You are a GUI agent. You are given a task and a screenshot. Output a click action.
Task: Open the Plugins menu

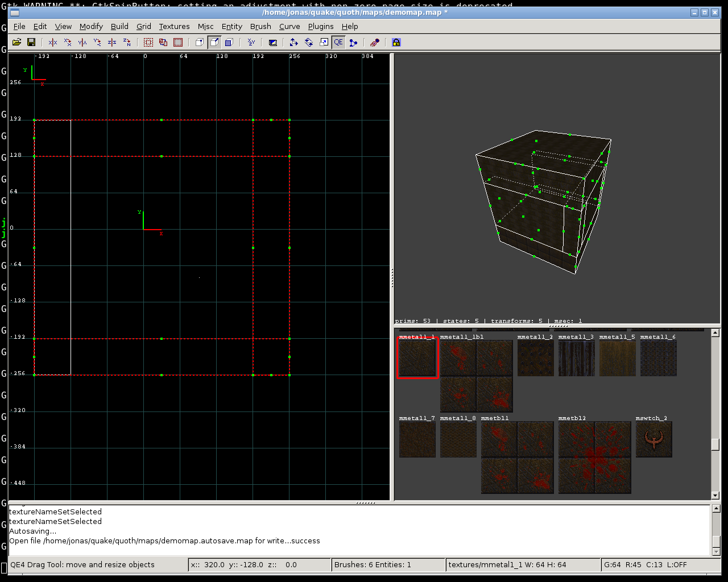[320, 26]
